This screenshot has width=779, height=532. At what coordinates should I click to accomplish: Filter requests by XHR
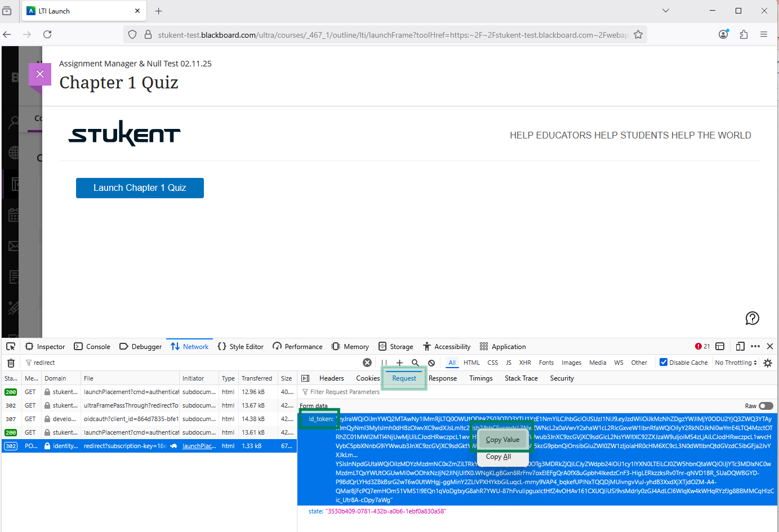[526, 363]
